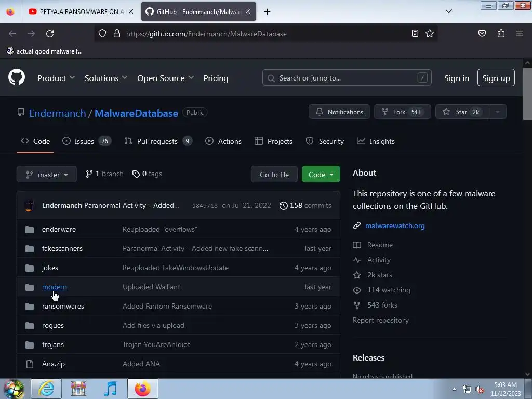Go back with the browser back arrow
The height and width of the screenshot is (399, 532).
point(12,34)
